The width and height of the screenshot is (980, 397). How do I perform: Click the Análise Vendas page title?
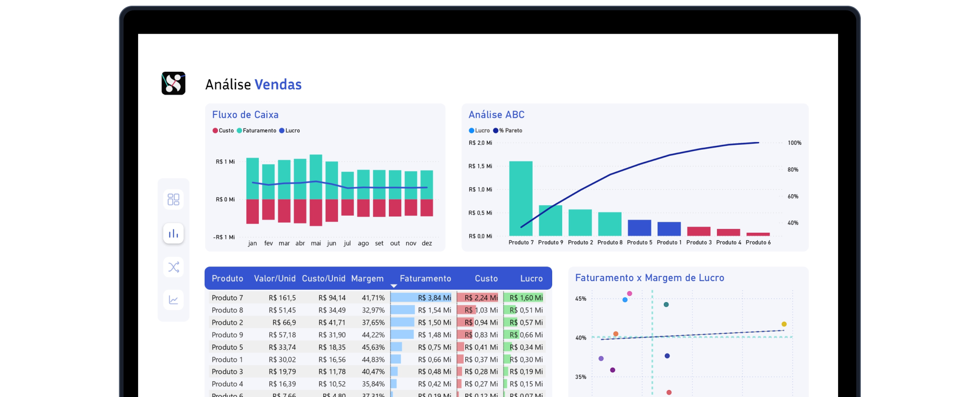pyautogui.click(x=254, y=84)
